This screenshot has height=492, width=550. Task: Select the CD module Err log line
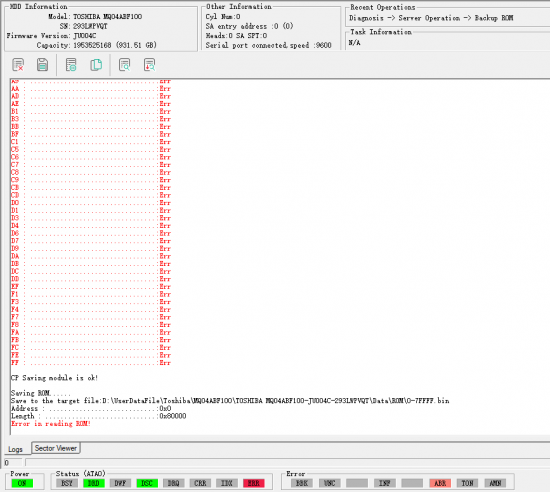tap(91, 195)
